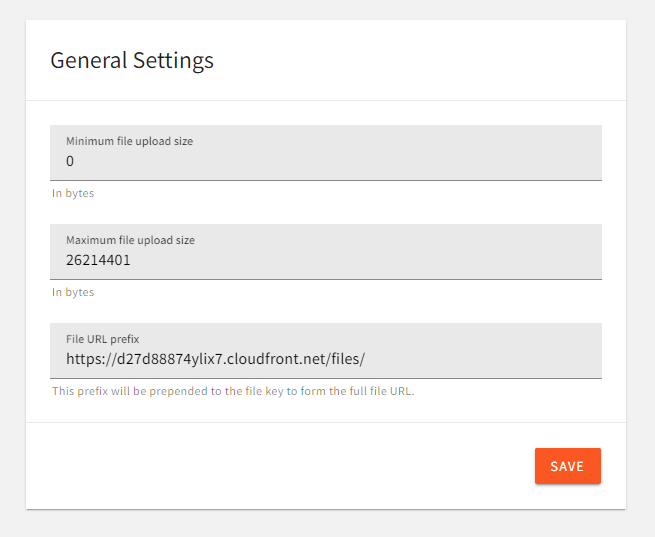Click the Minimum file upload size field
This screenshot has height=537, width=655.
coord(325,153)
